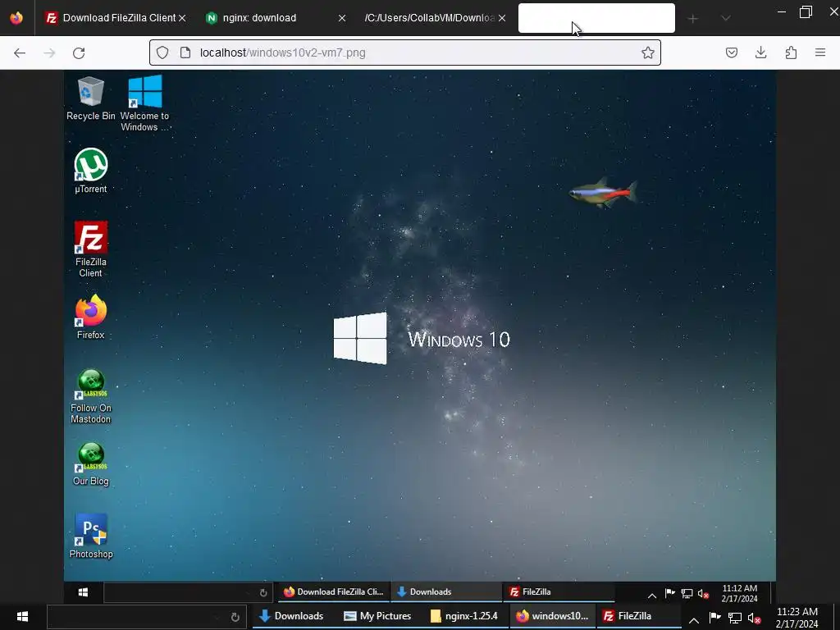Screen dimensions: 840x630
Task: Open the Firefox downloads panel
Action: coord(761,52)
